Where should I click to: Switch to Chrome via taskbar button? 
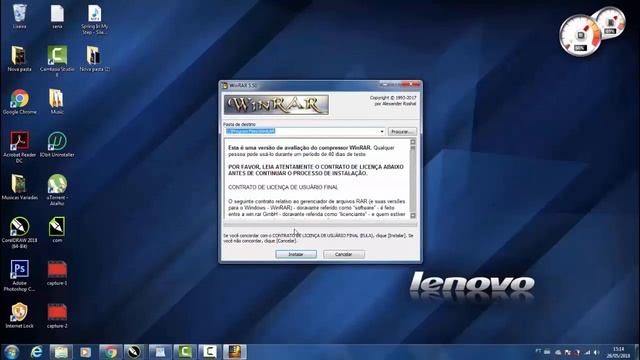pyautogui.click(x=110, y=352)
